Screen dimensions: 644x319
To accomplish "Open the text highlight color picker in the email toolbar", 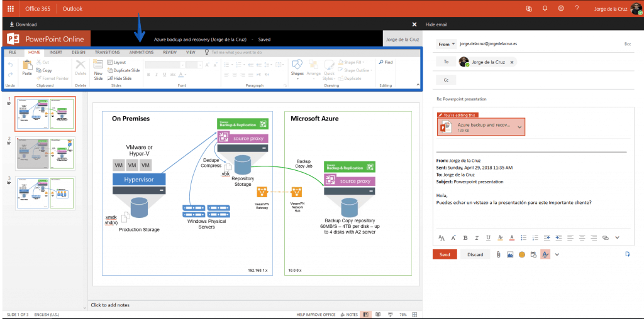I will [500, 237].
